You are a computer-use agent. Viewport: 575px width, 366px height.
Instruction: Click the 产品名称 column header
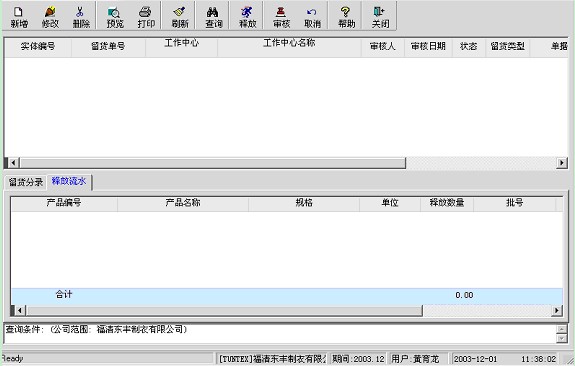(183, 203)
